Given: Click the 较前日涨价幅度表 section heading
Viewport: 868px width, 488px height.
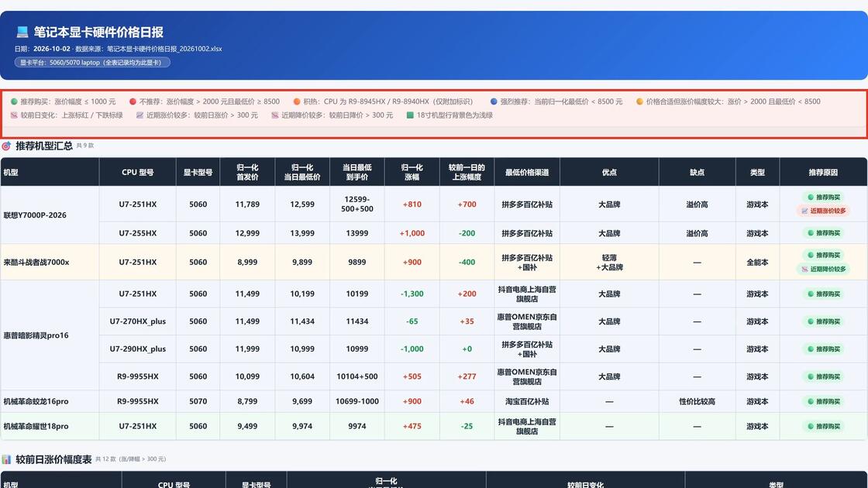Looking at the screenshot, I should point(53,459).
